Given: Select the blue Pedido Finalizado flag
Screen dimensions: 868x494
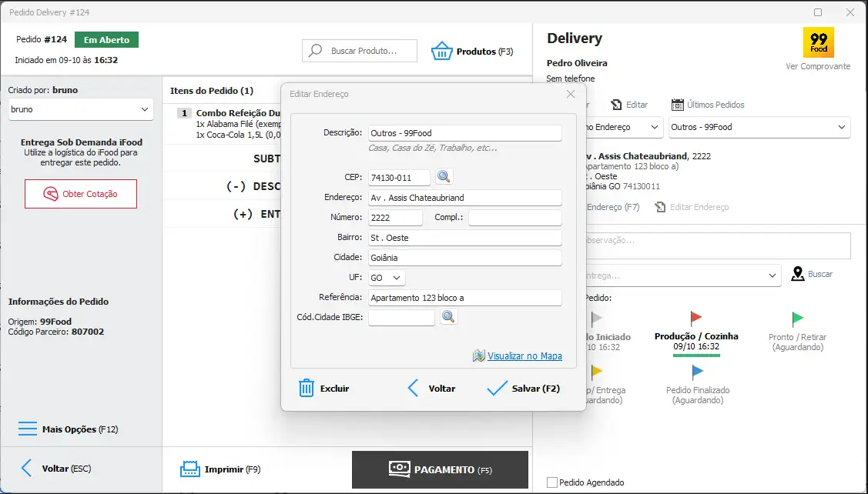Looking at the screenshot, I should tap(698, 372).
